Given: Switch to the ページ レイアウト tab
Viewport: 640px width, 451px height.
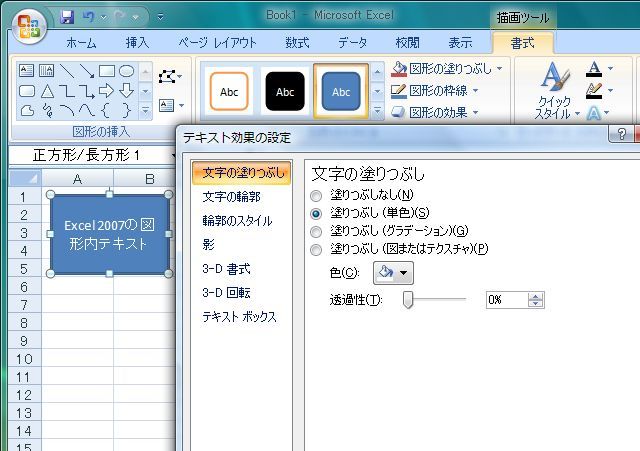Looking at the screenshot, I should coord(218,42).
